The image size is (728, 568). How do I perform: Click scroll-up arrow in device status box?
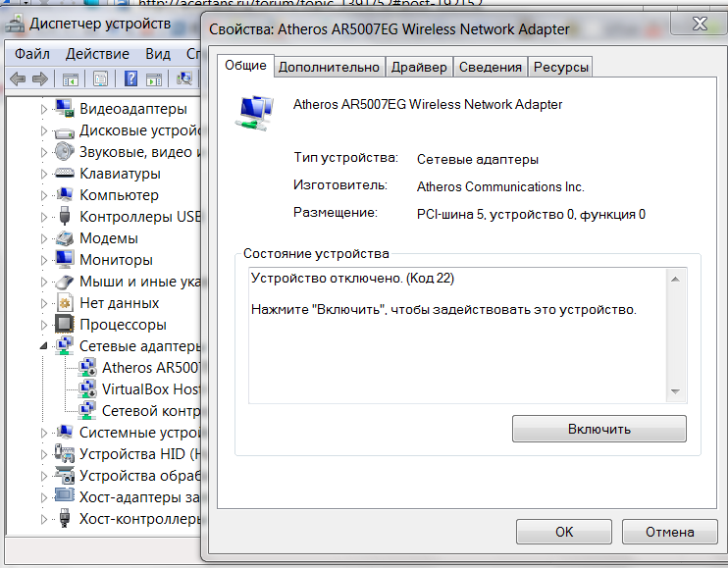click(676, 279)
